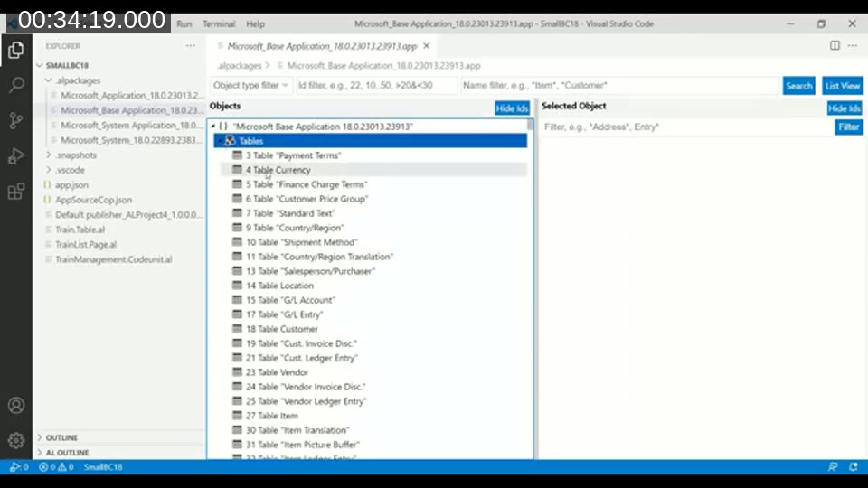Collapse the Tables node
This screenshot has height=488, width=868.
(x=220, y=141)
